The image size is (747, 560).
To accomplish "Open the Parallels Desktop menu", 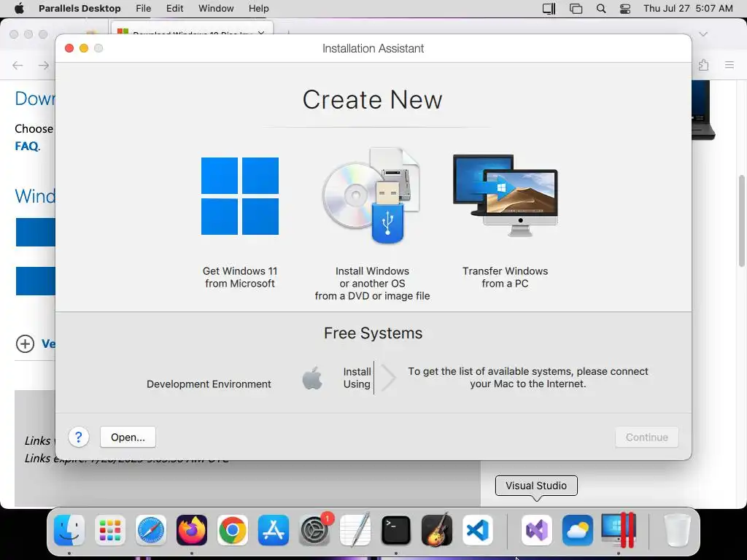I will click(x=80, y=9).
